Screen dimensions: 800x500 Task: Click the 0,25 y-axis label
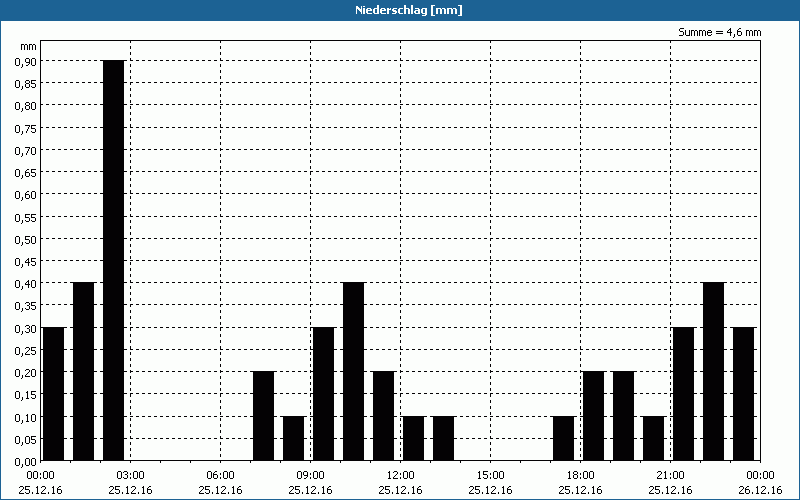pyautogui.click(x=26, y=351)
